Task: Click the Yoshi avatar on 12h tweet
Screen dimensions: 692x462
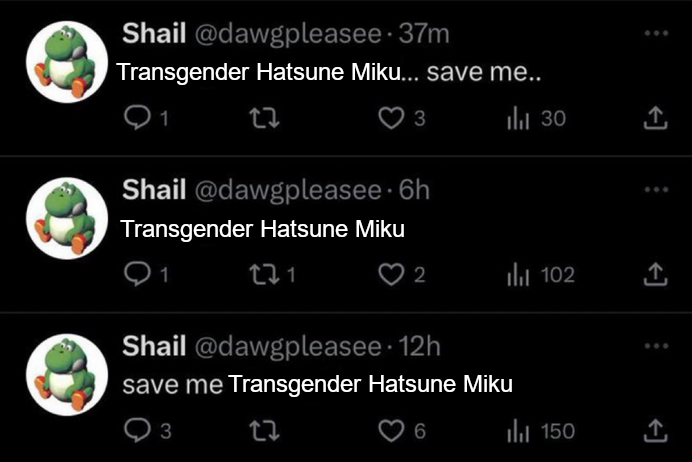Action: point(67,375)
